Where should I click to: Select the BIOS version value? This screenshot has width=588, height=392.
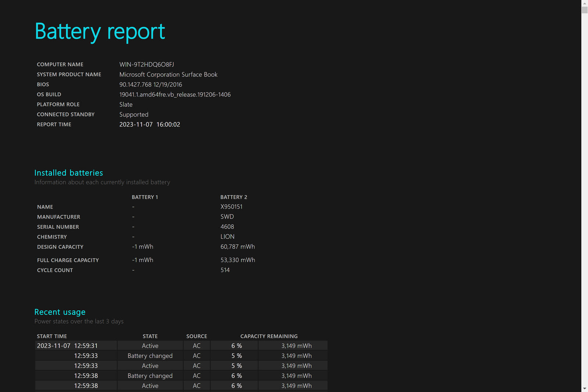tap(151, 84)
